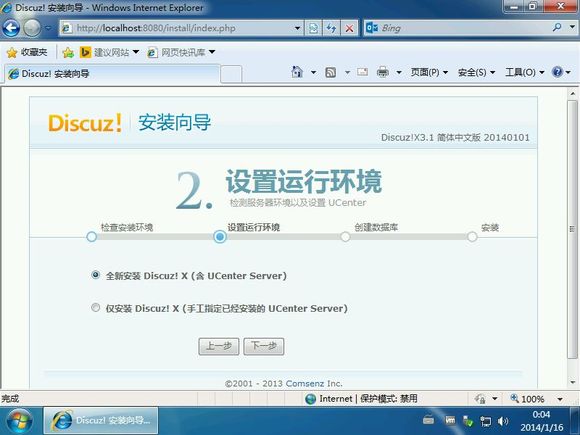
Task: Select the Discuz! 安装向导 browser tab
Action: click(112, 74)
